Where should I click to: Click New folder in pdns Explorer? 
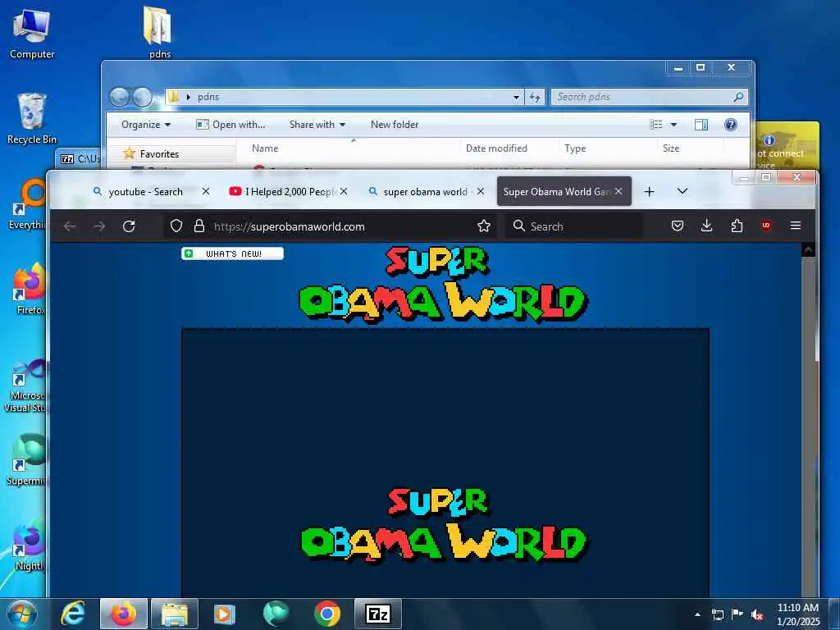tap(395, 125)
